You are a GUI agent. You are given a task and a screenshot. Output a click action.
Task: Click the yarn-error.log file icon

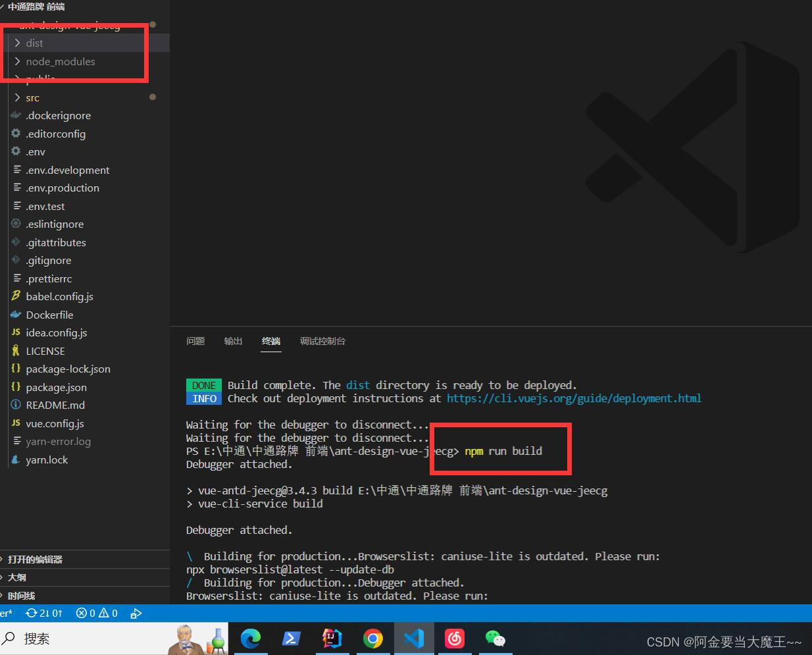tap(16, 441)
